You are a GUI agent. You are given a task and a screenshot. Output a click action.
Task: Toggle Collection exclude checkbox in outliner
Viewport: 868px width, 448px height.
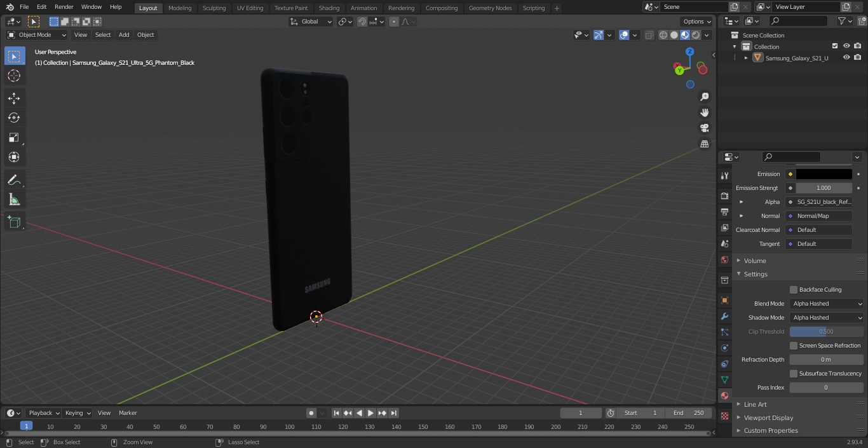[835, 46]
